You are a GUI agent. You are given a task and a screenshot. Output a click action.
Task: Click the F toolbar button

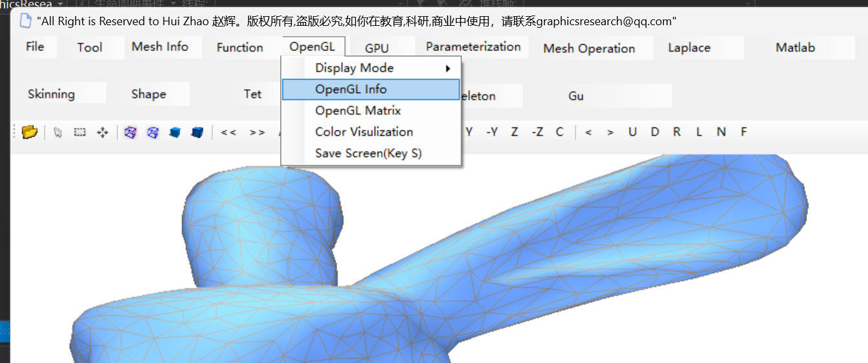744,132
